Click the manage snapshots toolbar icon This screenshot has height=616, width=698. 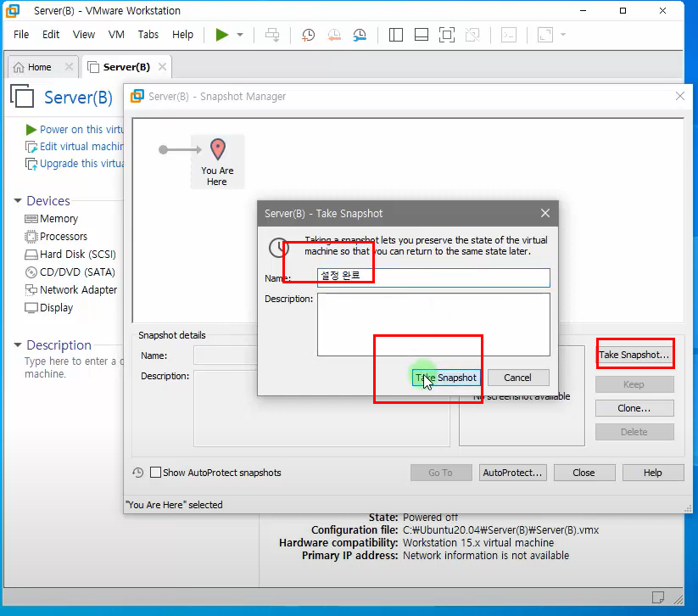point(360,35)
